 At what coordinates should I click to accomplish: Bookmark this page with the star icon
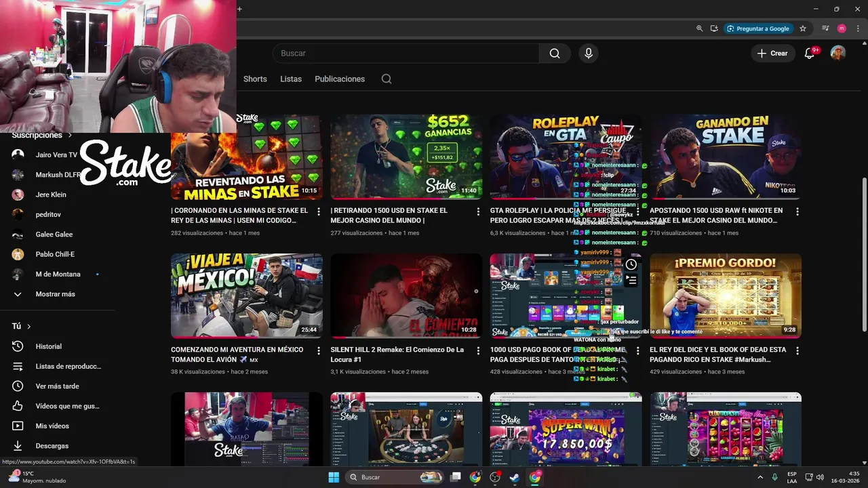click(803, 28)
